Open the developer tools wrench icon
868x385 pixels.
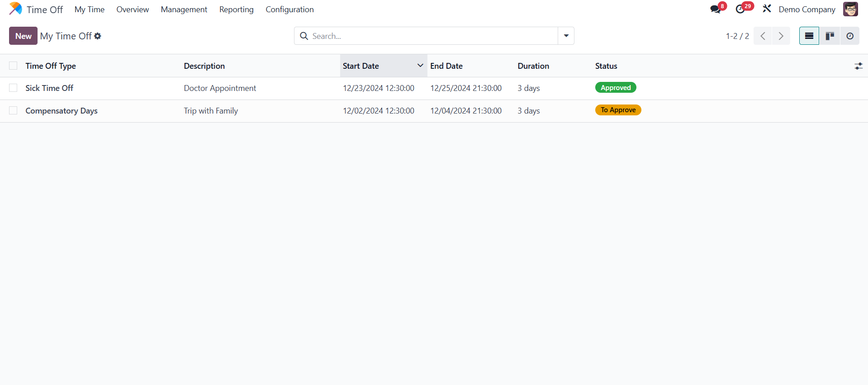tap(767, 9)
